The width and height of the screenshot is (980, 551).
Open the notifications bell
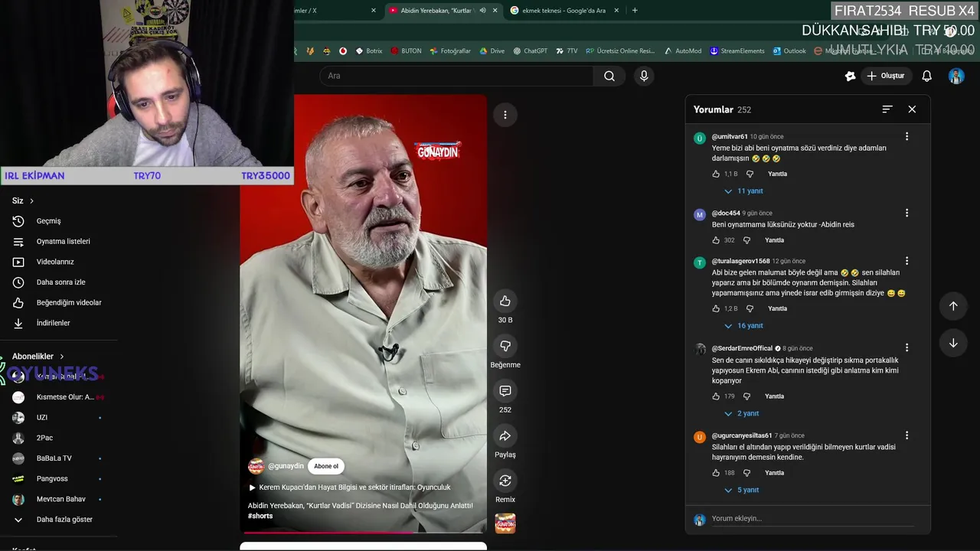[926, 76]
